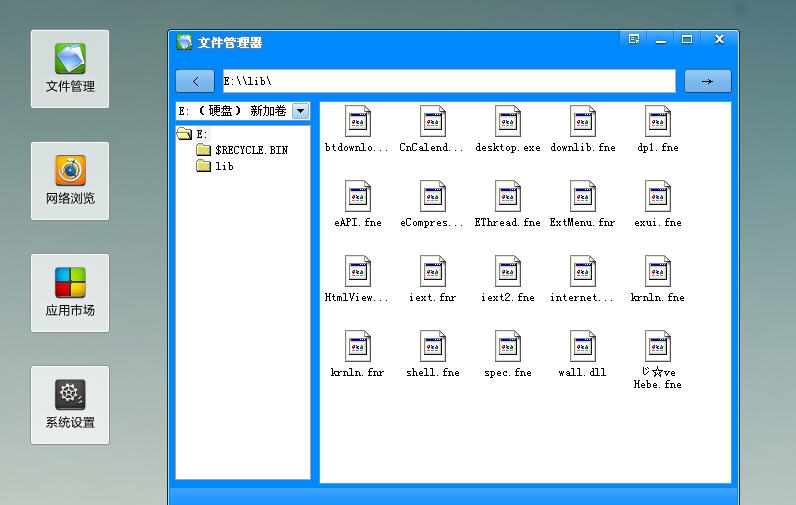Screen dimensions: 796x505
Task: Select the exui.fne file icon
Action: [x=658, y=196]
